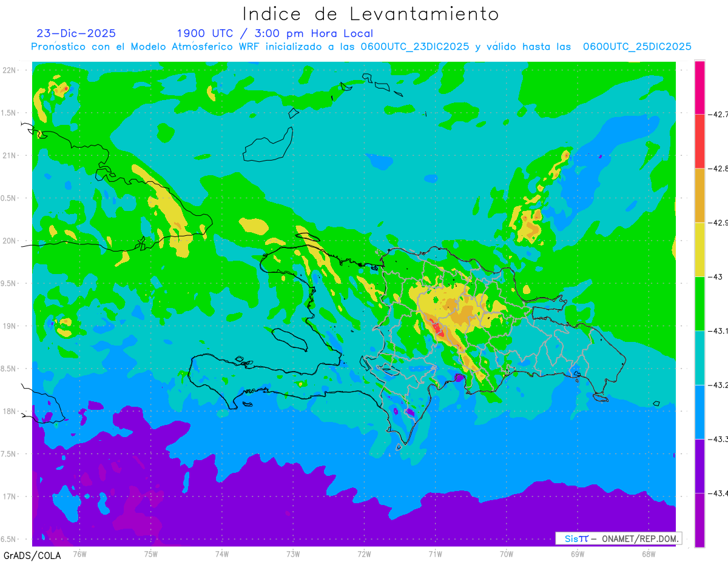Click the '76W' longitude label

(x=79, y=554)
